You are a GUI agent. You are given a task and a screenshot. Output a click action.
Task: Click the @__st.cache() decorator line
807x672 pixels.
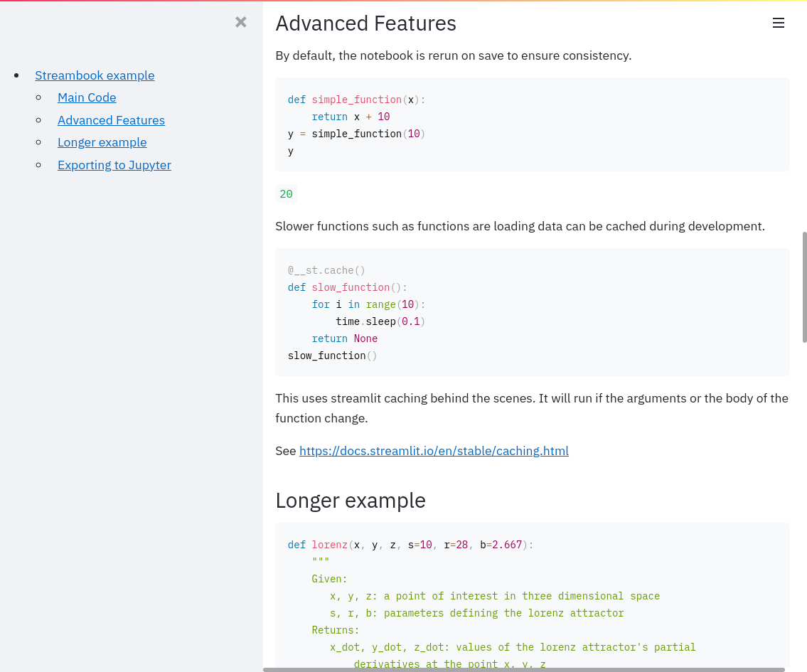326,270
